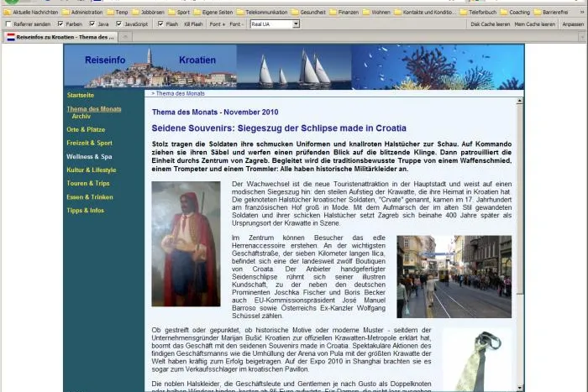588x392 pixels.
Task: Select the Reiseinfos zu Kroatien tab
Action: [x=60, y=37]
